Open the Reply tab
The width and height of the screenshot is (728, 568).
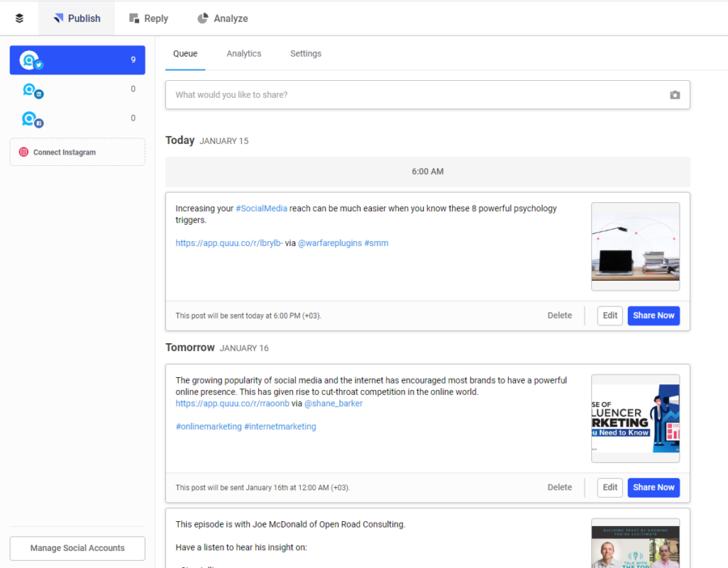click(149, 18)
